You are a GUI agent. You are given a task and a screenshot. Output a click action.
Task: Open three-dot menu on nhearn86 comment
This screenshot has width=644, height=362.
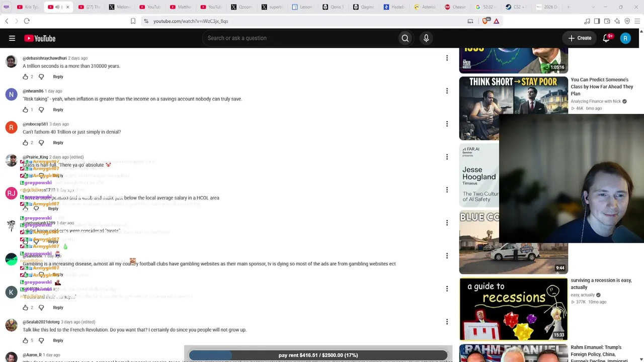pyautogui.click(x=447, y=91)
